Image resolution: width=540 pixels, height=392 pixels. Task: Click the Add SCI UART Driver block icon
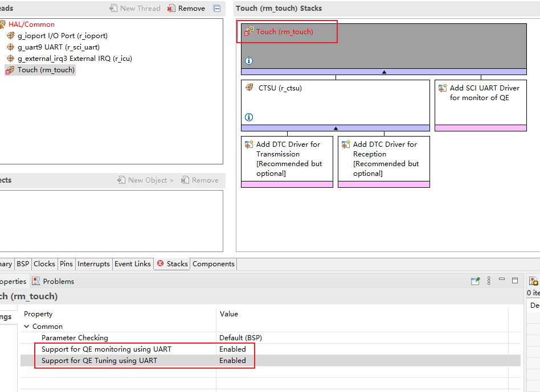tap(442, 88)
